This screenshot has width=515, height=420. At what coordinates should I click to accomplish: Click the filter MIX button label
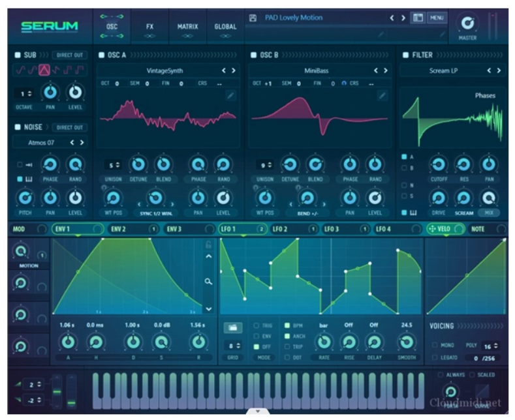489,213
